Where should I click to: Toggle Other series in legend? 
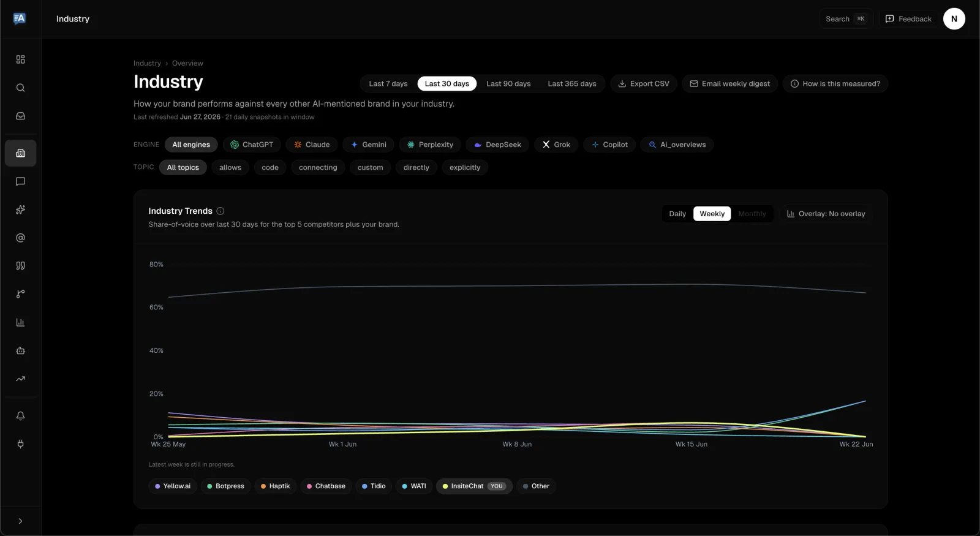tap(536, 486)
